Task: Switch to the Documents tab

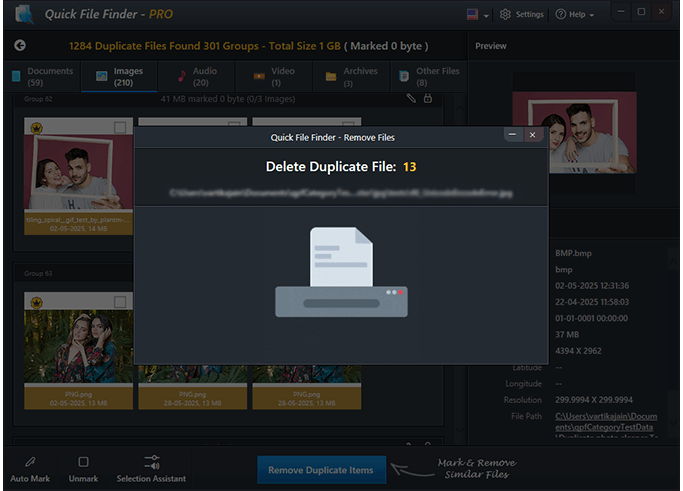Action: [x=41, y=76]
